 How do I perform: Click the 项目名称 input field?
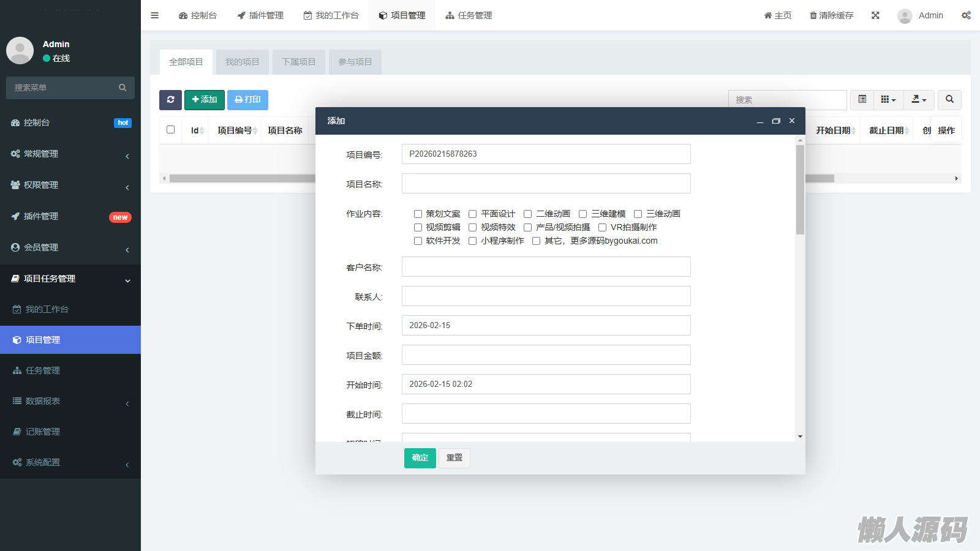[x=546, y=184]
